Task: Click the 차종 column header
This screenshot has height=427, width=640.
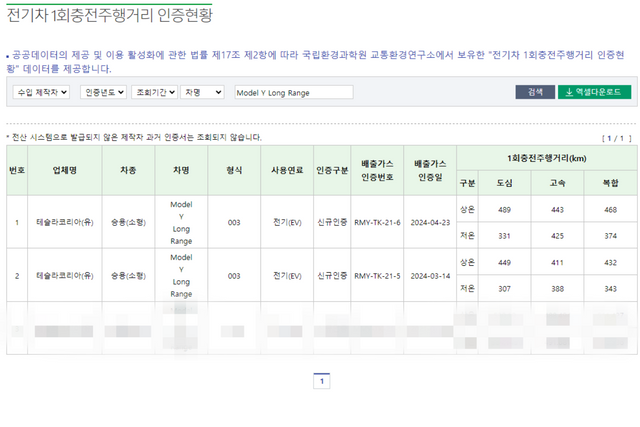Action: 128,170
